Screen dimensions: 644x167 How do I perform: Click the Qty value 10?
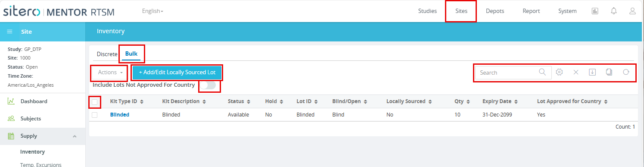(457, 115)
